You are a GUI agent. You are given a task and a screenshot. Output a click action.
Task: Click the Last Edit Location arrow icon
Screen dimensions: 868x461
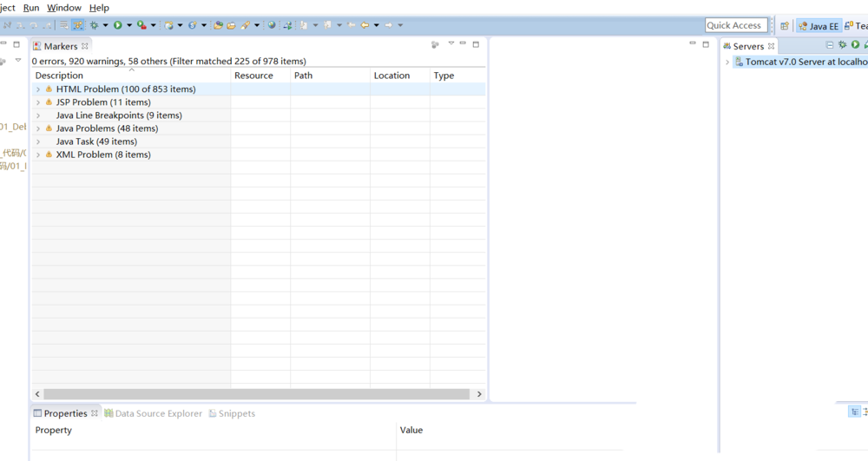351,25
